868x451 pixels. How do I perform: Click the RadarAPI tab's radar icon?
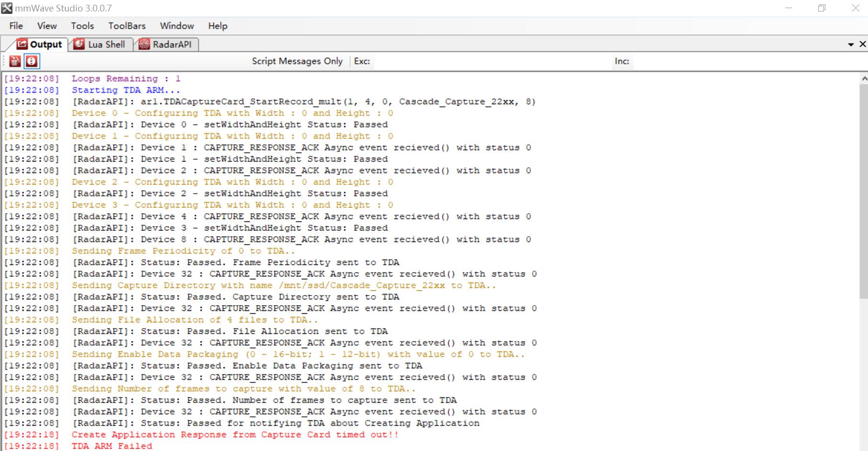coord(144,44)
